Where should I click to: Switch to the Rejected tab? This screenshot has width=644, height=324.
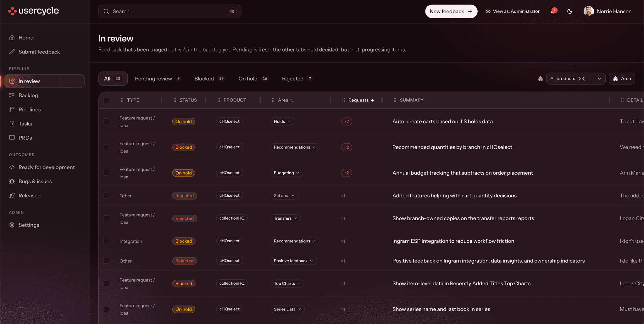point(297,79)
